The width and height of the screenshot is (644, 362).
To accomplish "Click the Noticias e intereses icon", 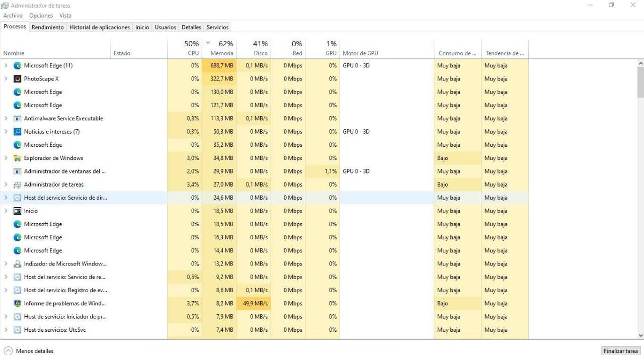I will pyautogui.click(x=17, y=132).
